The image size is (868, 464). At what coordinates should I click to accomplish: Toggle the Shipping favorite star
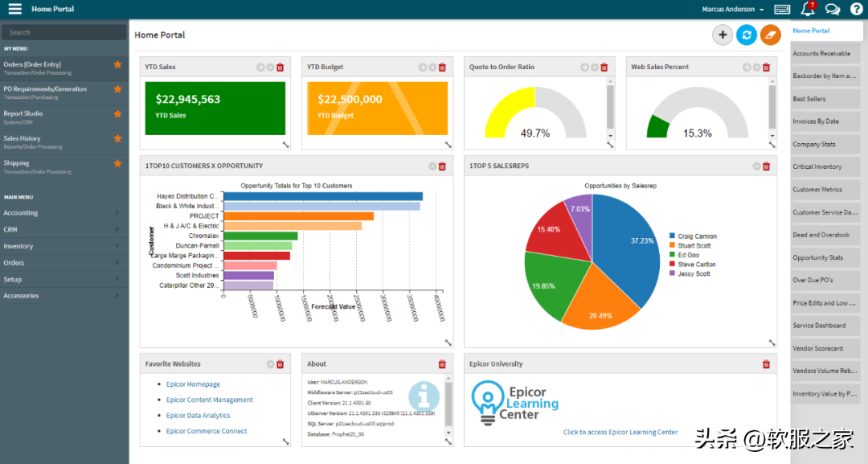click(117, 163)
